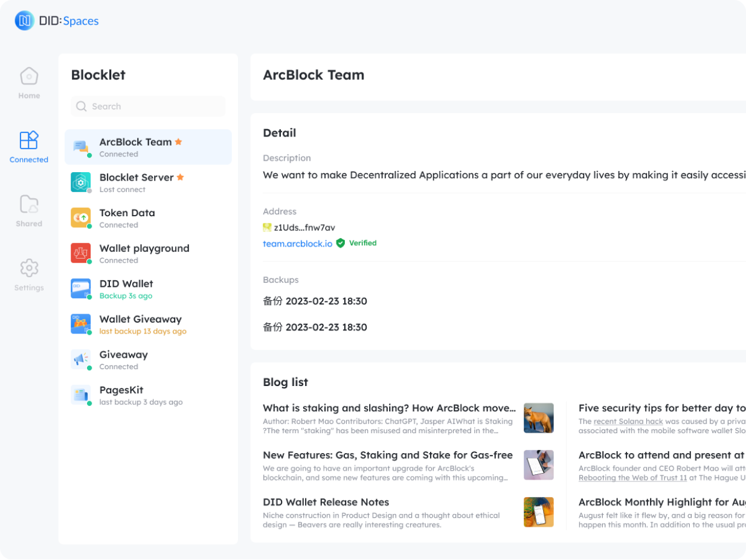The image size is (746, 560).
Task: Click the DID Spaces logo icon
Action: (x=25, y=21)
